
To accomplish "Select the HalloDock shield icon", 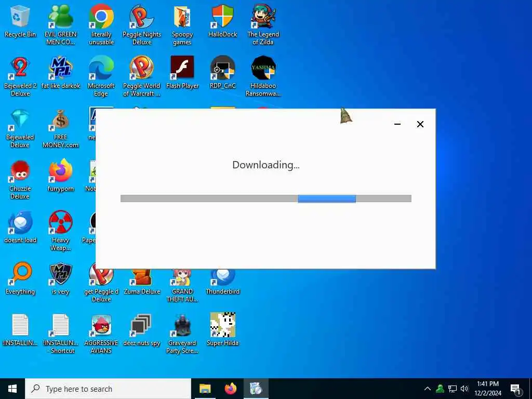I will click(x=222, y=21).
